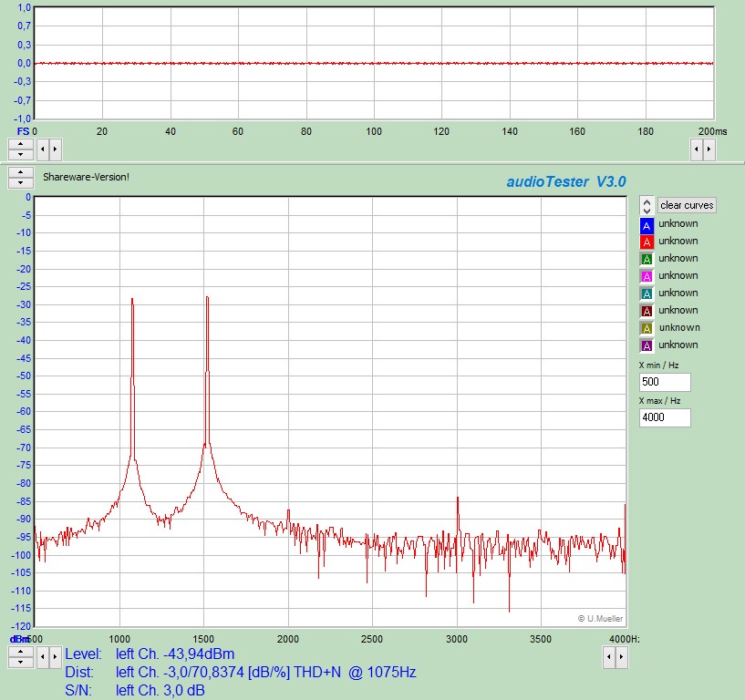Select the blue curve A slot
The image size is (745, 700).
pos(647,225)
